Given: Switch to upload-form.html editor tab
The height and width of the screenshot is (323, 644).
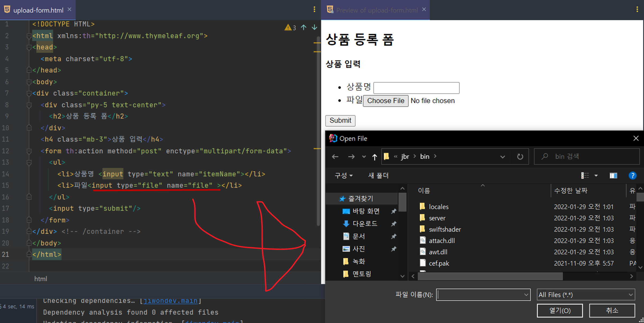Looking at the screenshot, I should [38, 10].
